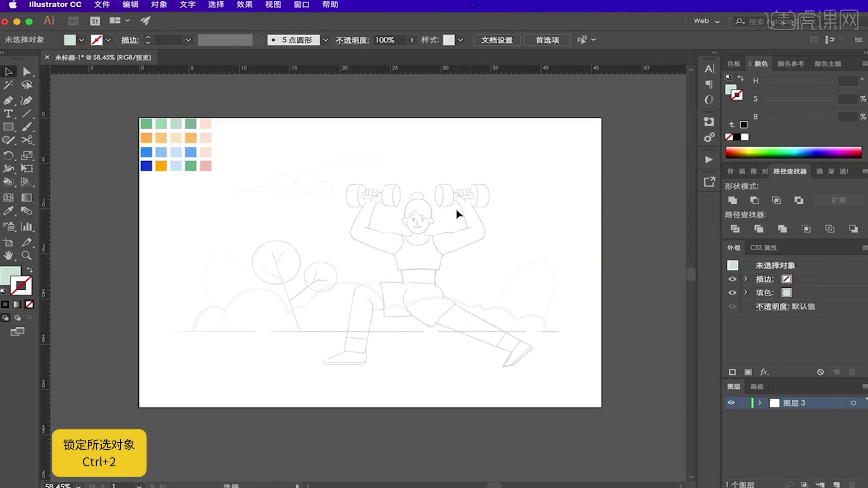868x488 pixels.
Task: Select the Gradient tool
Action: point(27,197)
